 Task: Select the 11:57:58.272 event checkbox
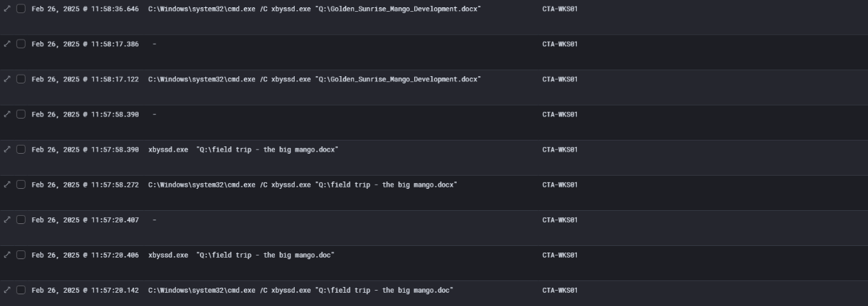point(21,184)
